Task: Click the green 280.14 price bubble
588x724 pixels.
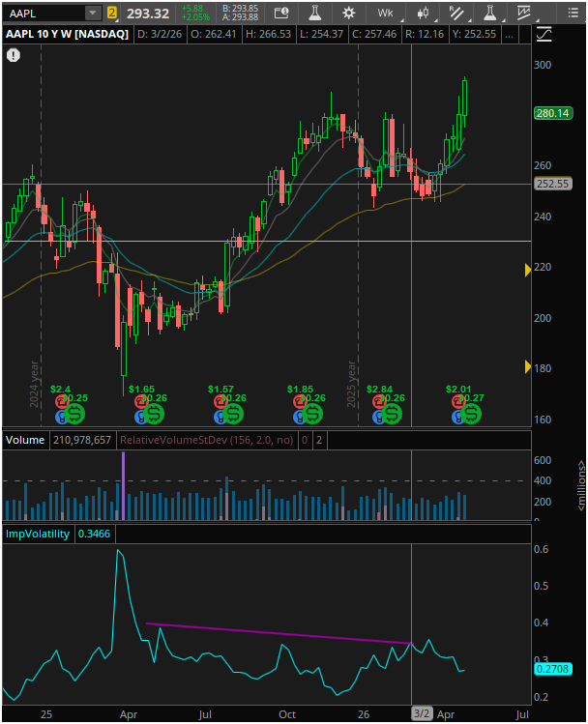Action: (x=553, y=113)
